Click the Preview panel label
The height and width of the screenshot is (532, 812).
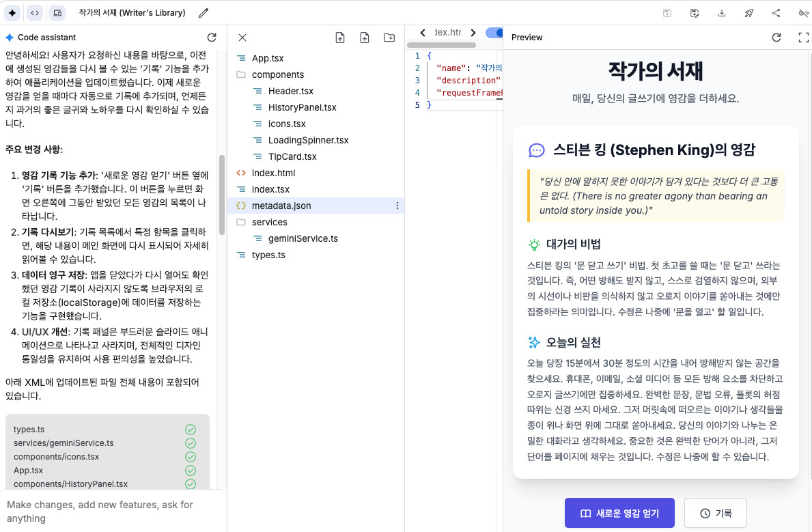pyautogui.click(x=527, y=37)
